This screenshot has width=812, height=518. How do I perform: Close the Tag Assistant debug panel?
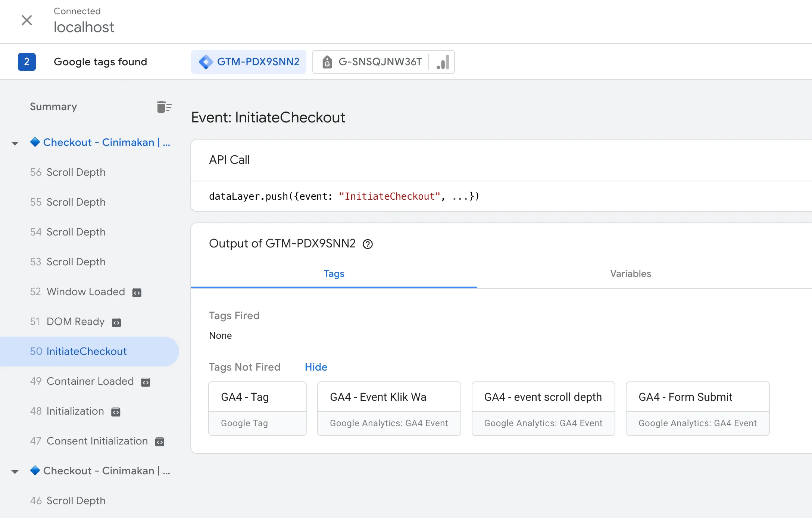point(27,20)
